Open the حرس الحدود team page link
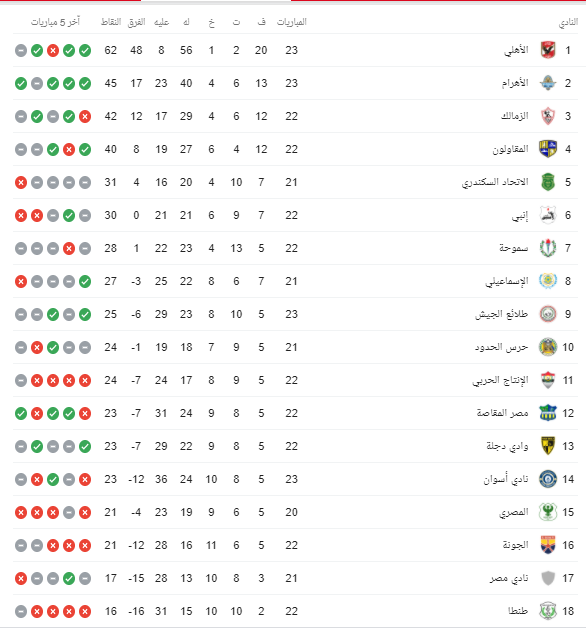This screenshot has width=586, height=631. [501, 347]
